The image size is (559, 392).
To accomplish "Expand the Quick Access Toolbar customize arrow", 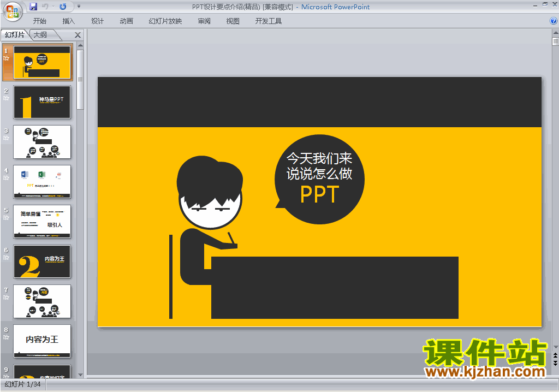I will [x=79, y=7].
